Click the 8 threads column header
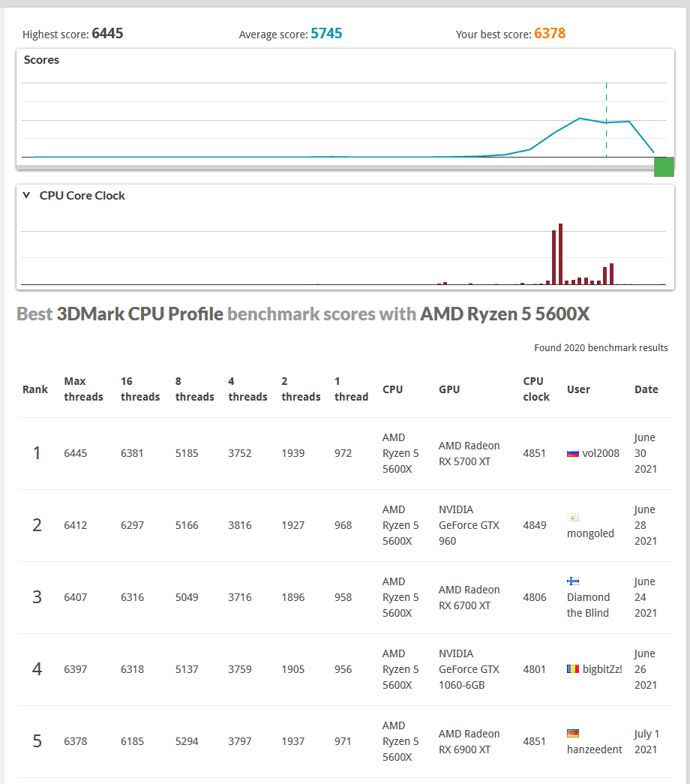This screenshot has height=784, width=690. click(x=194, y=389)
